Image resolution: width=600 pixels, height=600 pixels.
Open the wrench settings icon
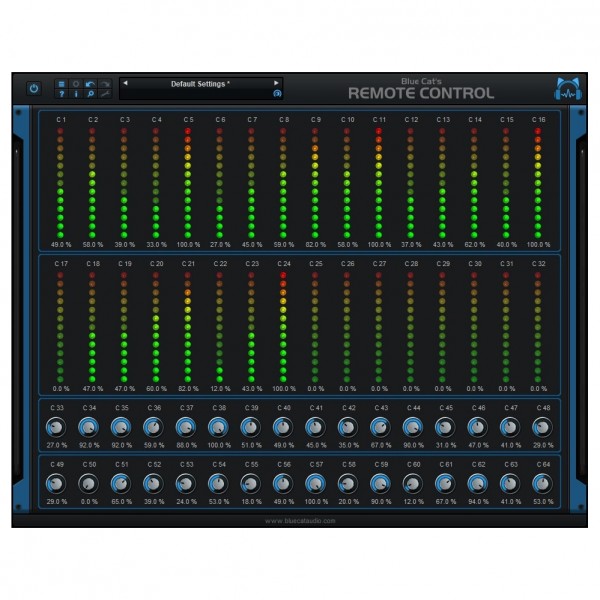(x=105, y=93)
